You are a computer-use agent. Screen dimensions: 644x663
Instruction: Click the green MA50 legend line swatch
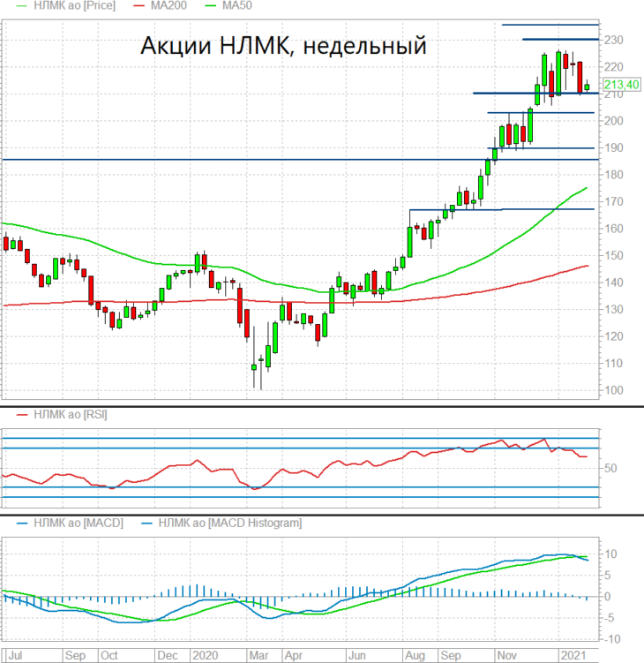click(x=211, y=6)
